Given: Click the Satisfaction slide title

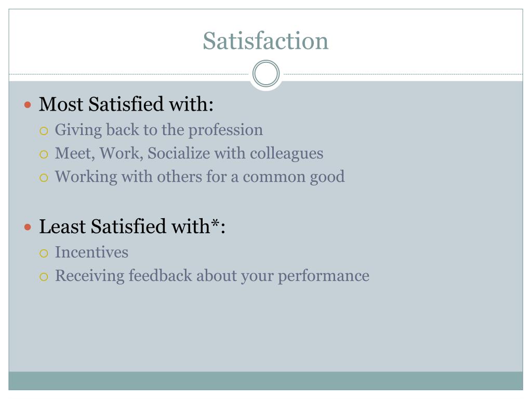Looking at the screenshot, I should pyautogui.click(x=265, y=41).
